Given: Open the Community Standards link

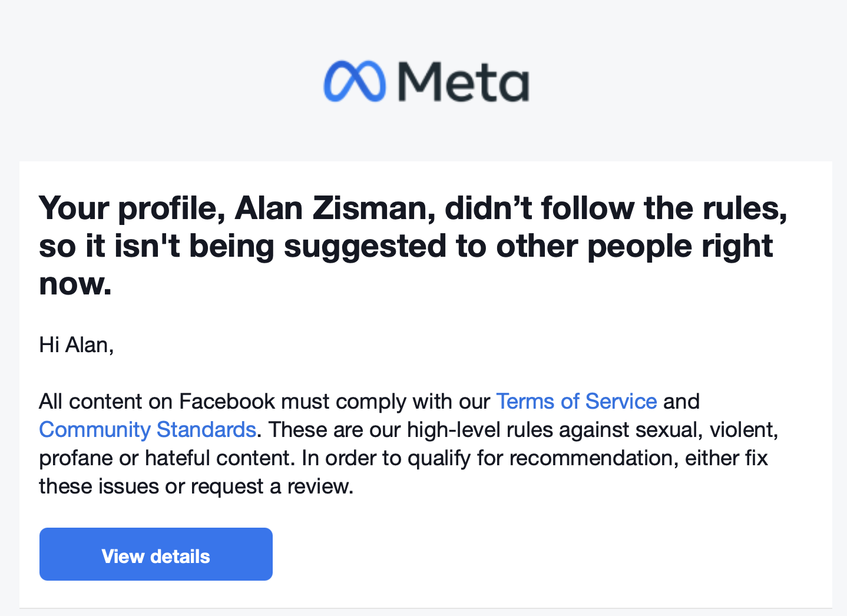Looking at the screenshot, I should (x=147, y=430).
